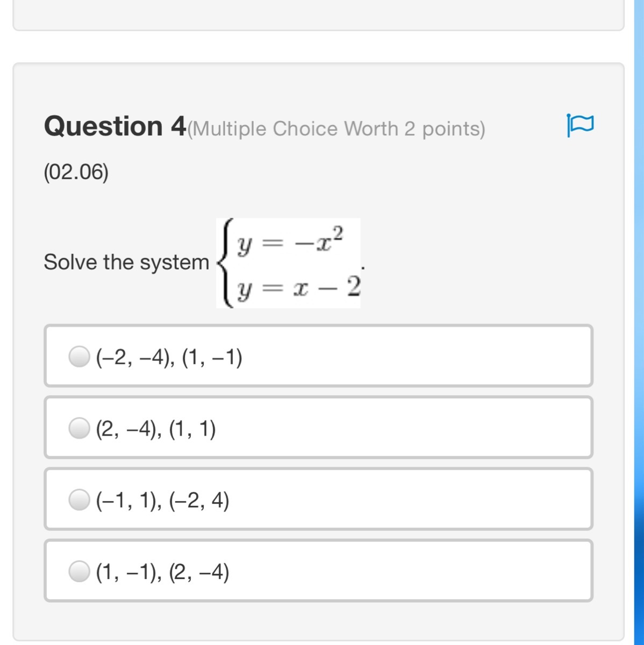Click the (02.06) lesson code text
Image resolution: width=644 pixels, height=645 pixels.
pos(76,172)
